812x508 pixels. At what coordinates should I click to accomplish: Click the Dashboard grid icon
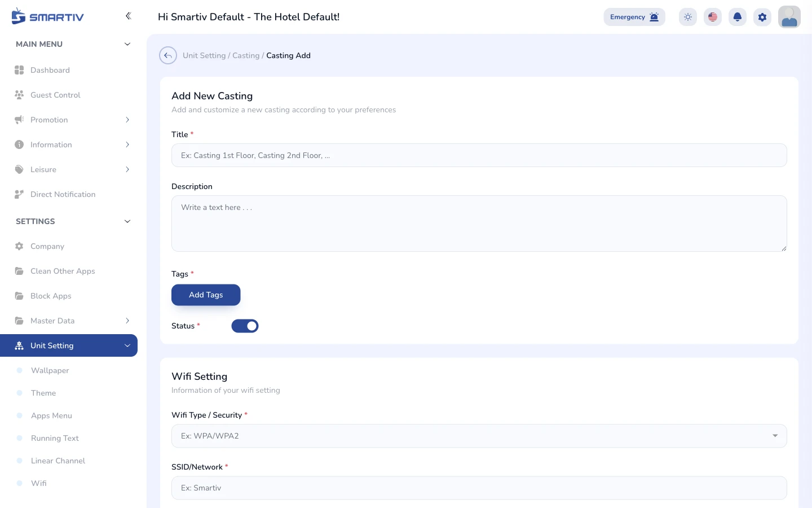coord(19,70)
